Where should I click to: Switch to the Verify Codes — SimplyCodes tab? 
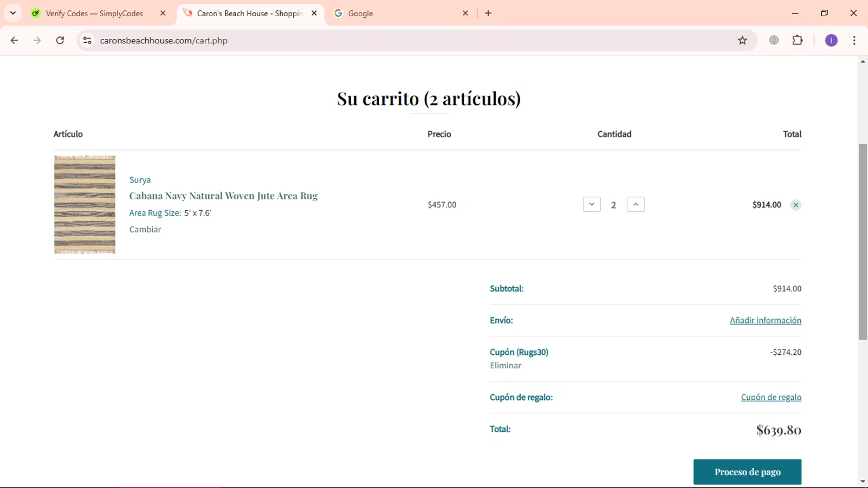pos(94,13)
